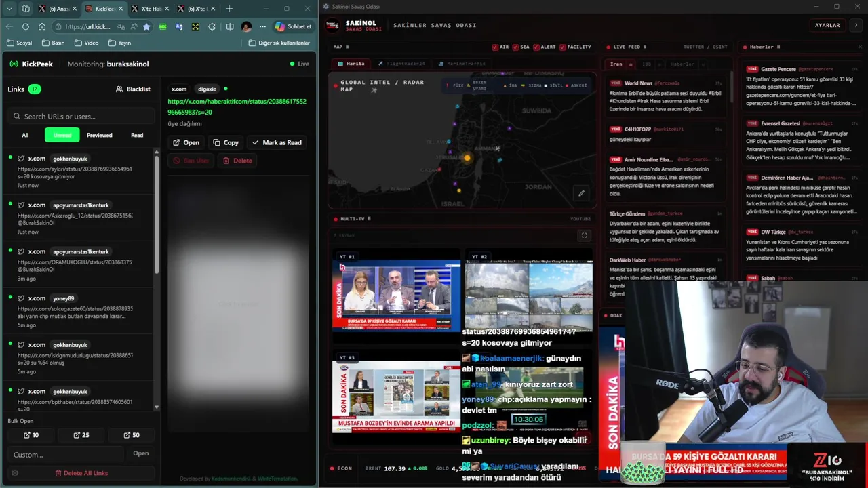Click the KickPeek broadcast logo icon
The height and width of the screenshot is (488, 868).
pos(14,64)
